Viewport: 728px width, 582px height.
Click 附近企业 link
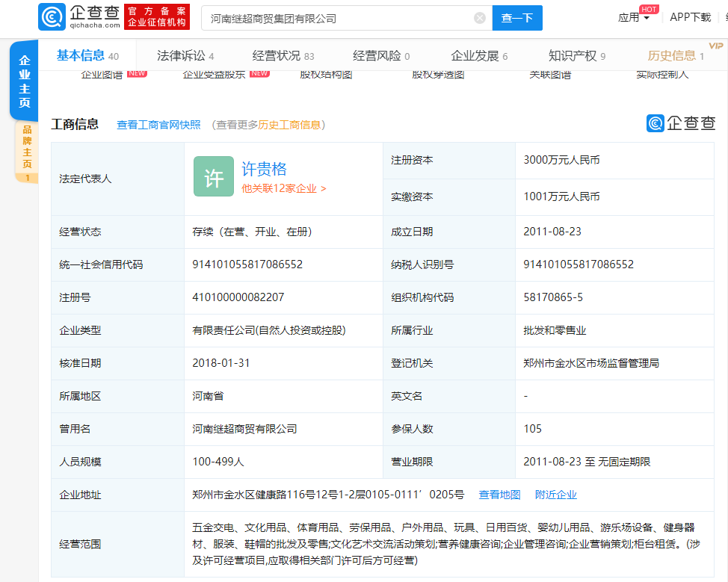pos(556,495)
